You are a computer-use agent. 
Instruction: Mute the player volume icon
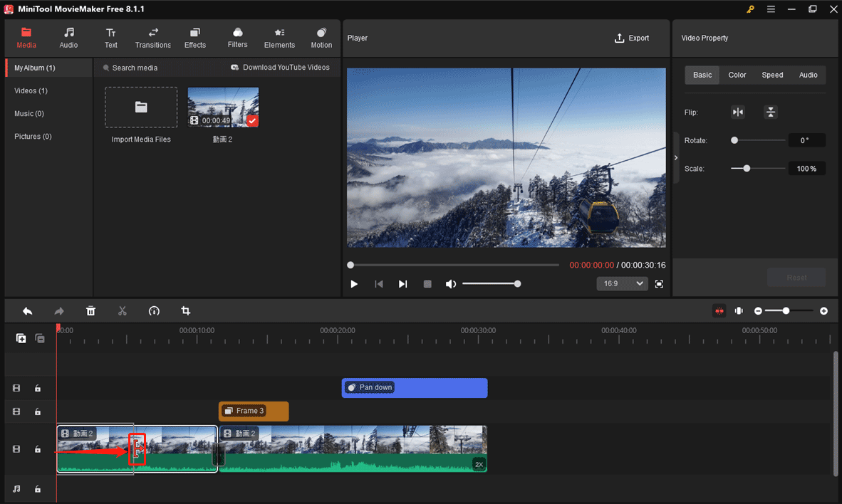tap(450, 284)
